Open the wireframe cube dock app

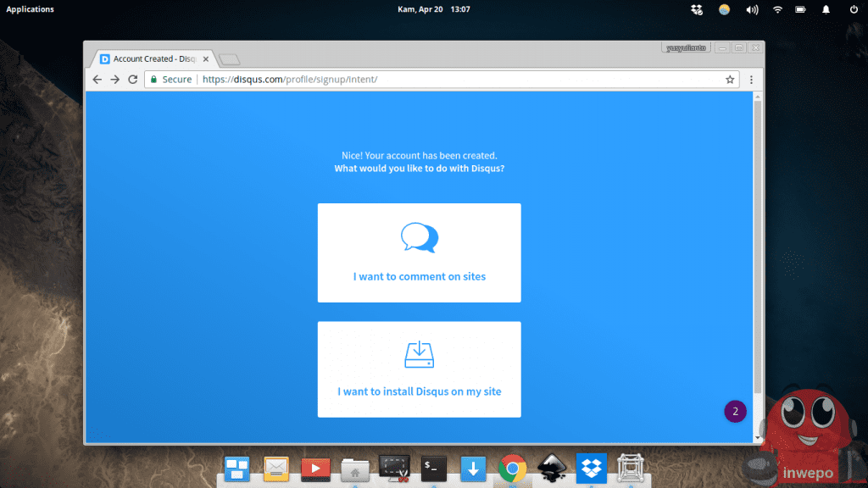point(631,468)
